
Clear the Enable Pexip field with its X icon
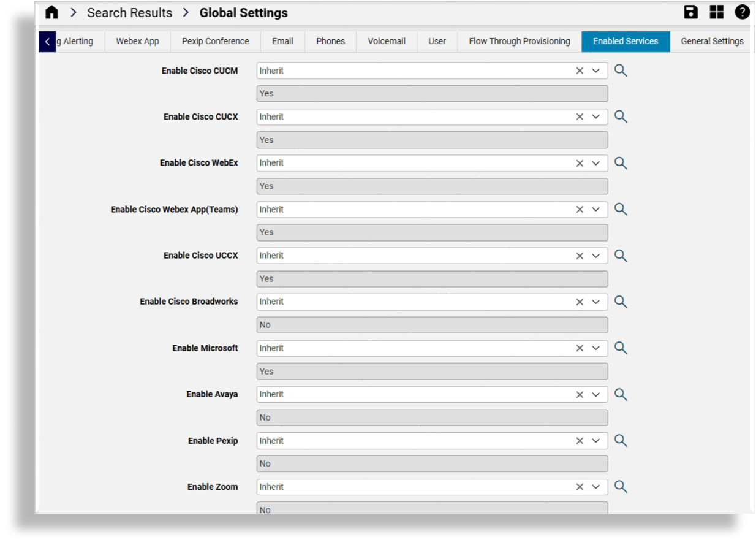[579, 440]
